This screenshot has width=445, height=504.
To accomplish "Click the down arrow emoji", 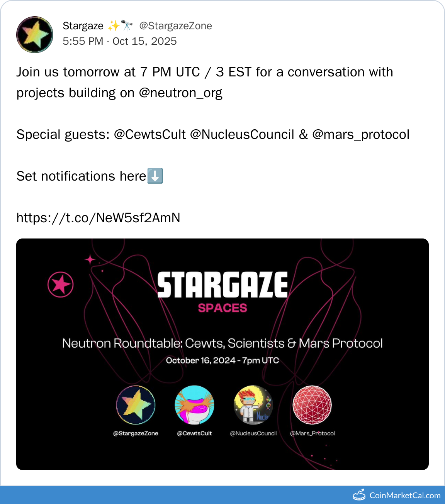I will (155, 176).
